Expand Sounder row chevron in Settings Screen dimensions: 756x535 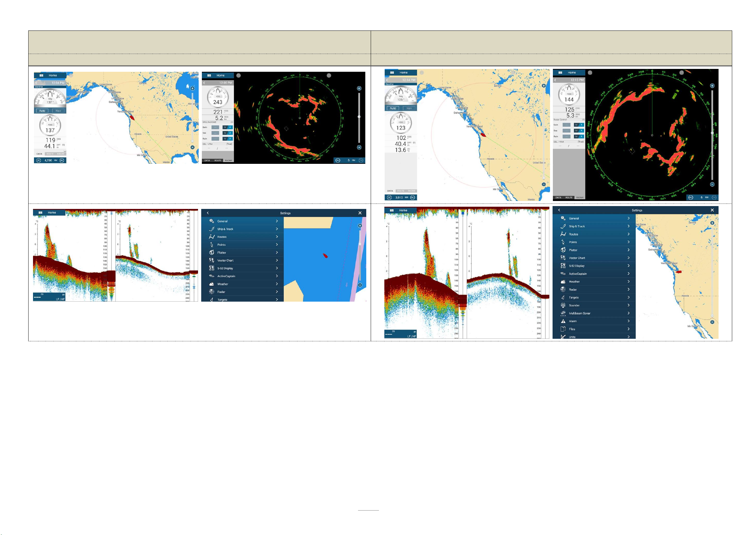click(629, 305)
